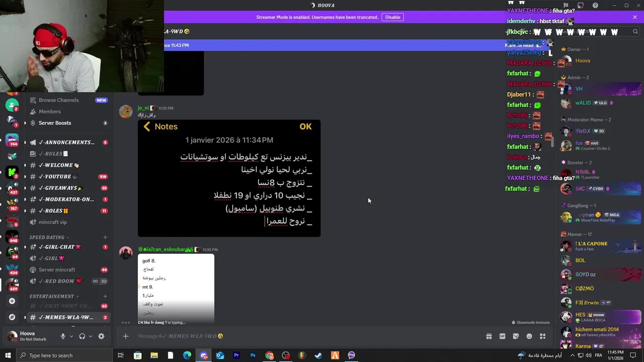Create channel in ENTERTAINEMENT category
The image size is (644, 362).
coord(105,297)
